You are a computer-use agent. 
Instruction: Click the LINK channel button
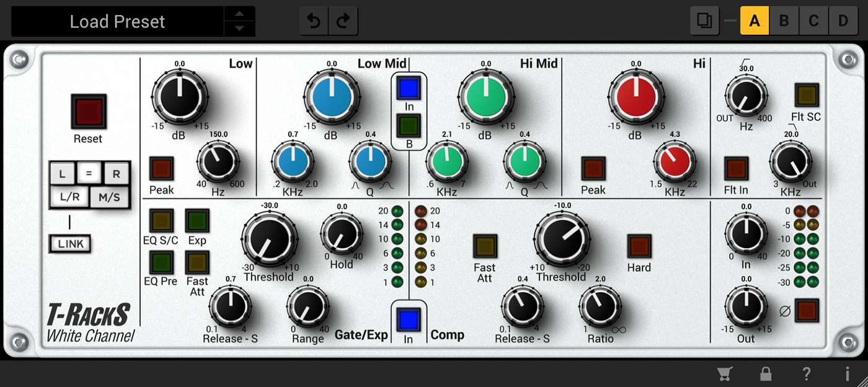(70, 244)
